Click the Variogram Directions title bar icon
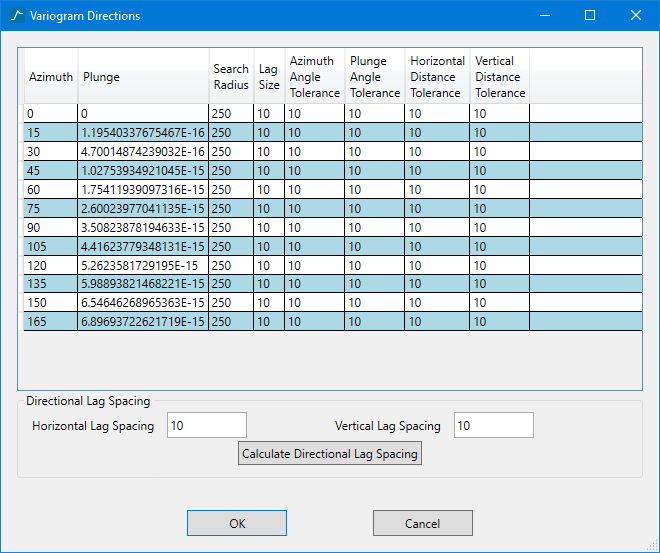 click(17, 16)
